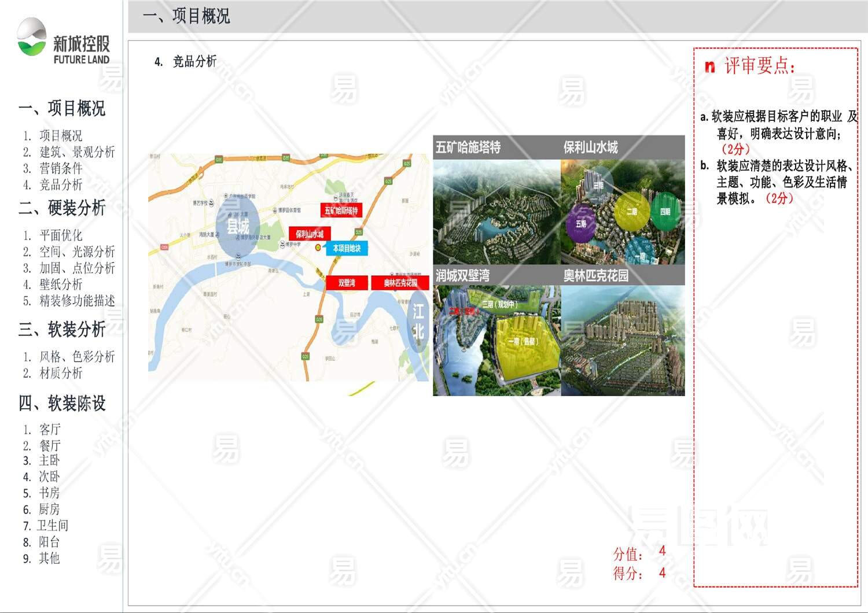Open sidebar section heading 四、软装陈设
The width and height of the screenshot is (868, 613).
(x=62, y=403)
